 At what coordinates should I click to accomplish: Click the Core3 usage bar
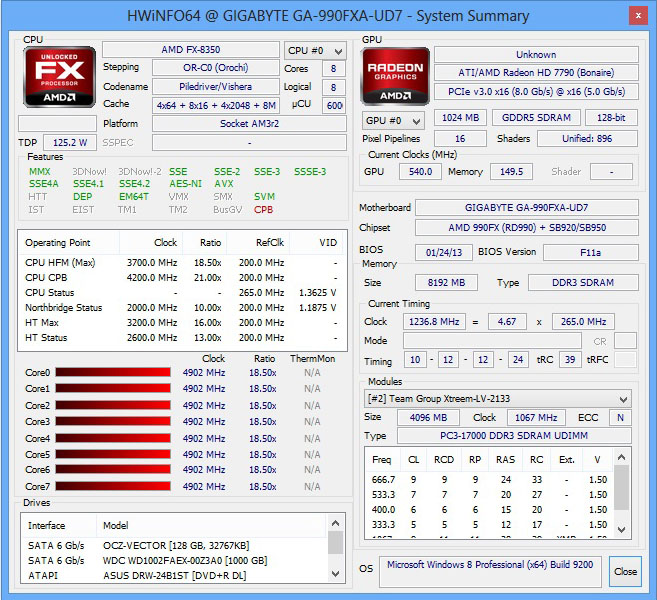tap(113, 421)
